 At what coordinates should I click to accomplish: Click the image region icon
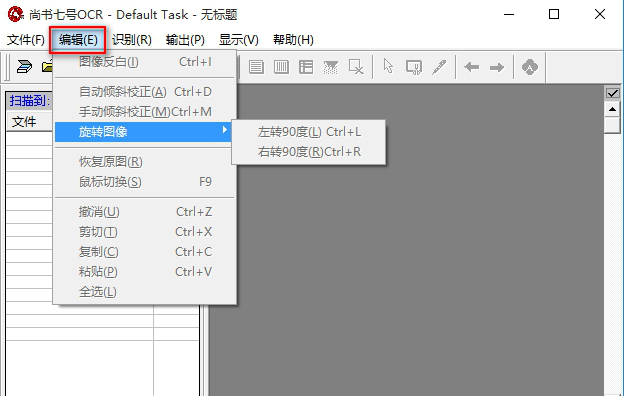click(x=331, y=67)
